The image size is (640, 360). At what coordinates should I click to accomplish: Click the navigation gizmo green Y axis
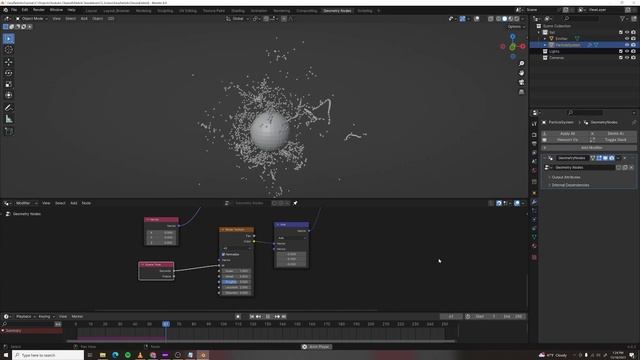(513, 47)
